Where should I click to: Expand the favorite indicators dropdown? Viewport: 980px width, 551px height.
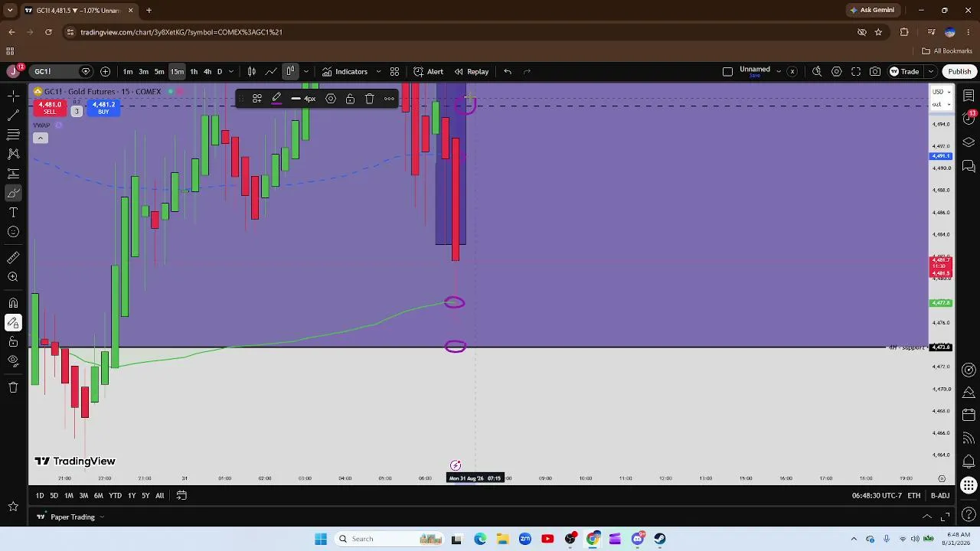pyautogui.click(x=378, y=71)
